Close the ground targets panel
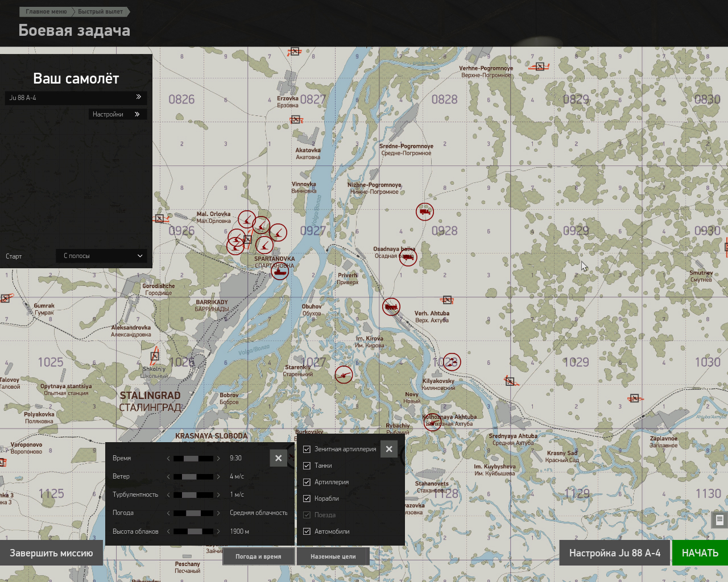The height and width of the screenshot is (582, 728). click(x=389, y=449)
